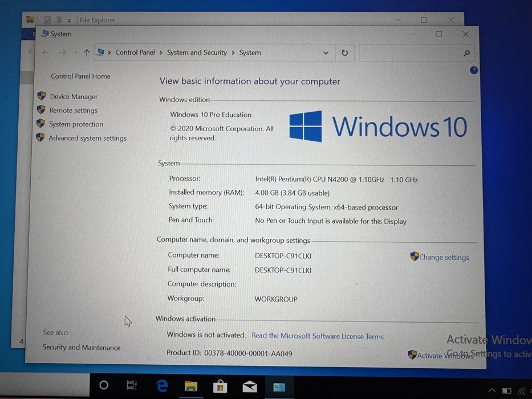Go to Control Panel Home
Screen dimensions: 532x399
[81, 76]
